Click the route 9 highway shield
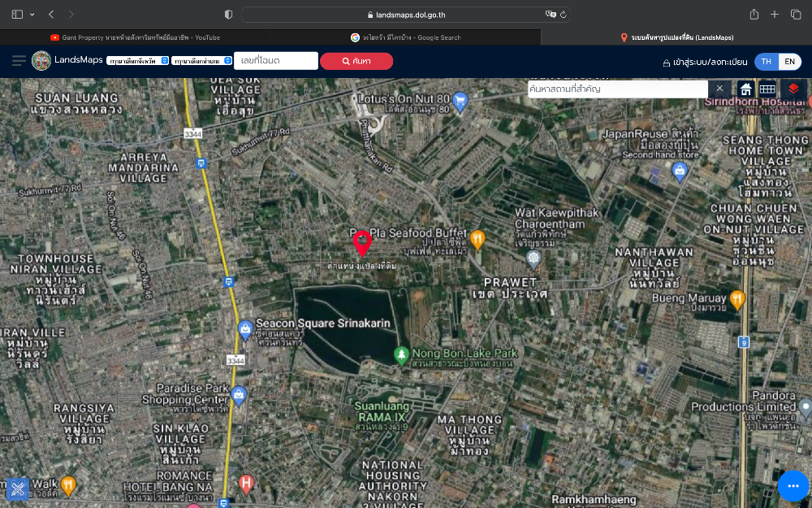Image resolution: width=812 pixels, height=508 pixels. (x=744, y=341)
